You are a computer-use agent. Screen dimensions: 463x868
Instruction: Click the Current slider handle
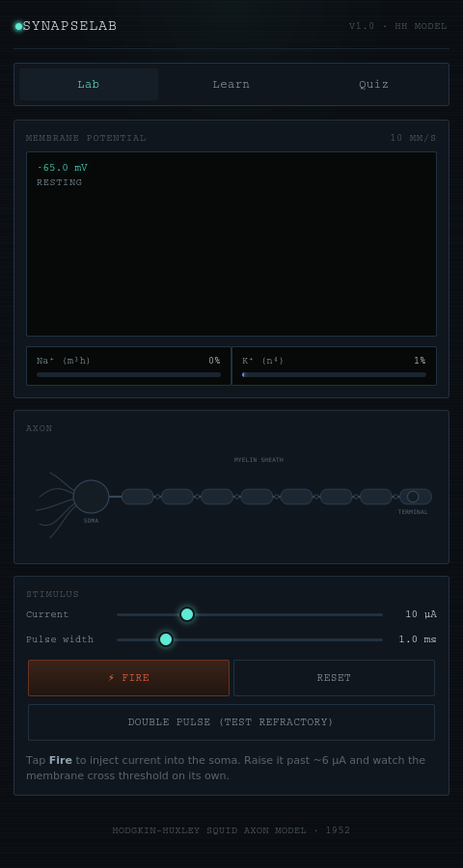pyautogui.click(x=187, y=614)
